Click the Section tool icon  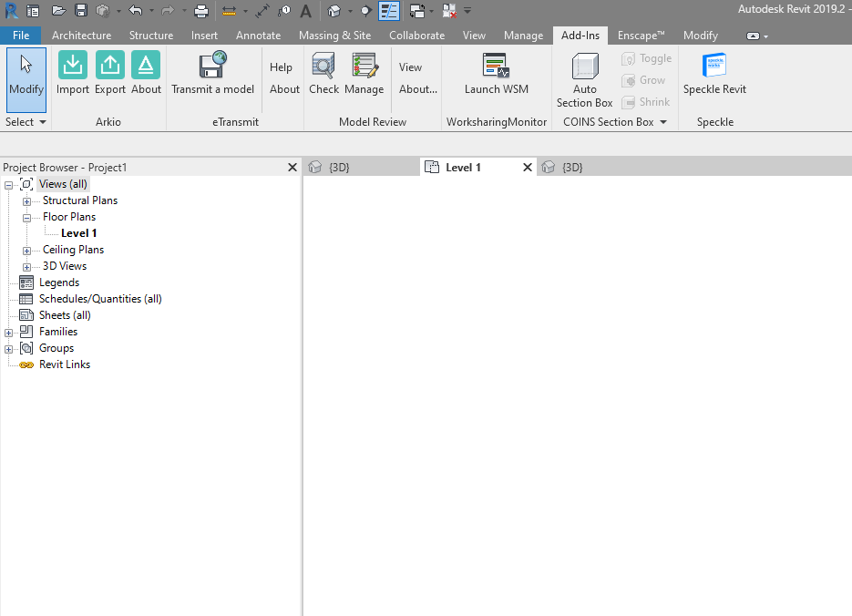coord(365,11)
